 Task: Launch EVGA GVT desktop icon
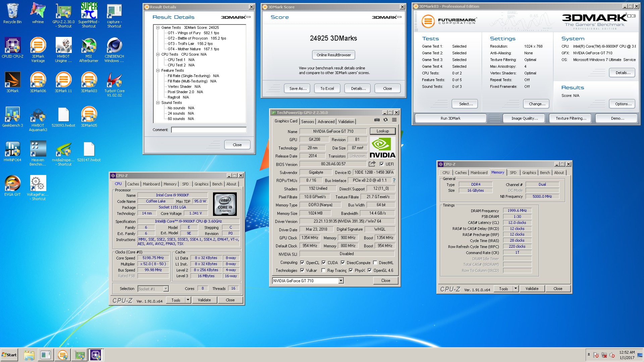click(12, 186)
